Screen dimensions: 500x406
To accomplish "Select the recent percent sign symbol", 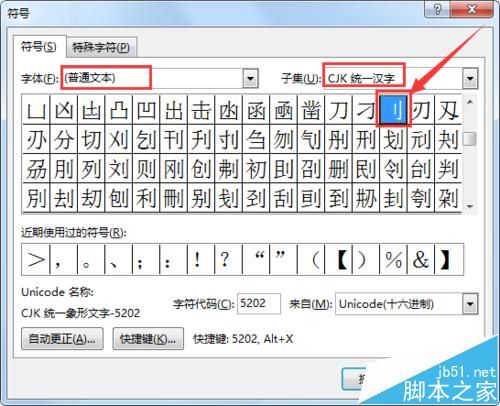I will (x=394, y=259).
